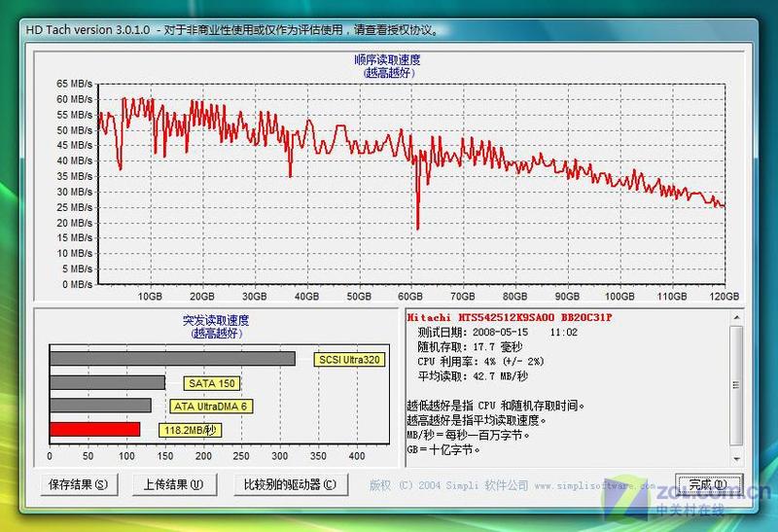This screenshot has width=778, height=532.
Task: Click the 保存结果 (S) button
Action: click(79, 484)
